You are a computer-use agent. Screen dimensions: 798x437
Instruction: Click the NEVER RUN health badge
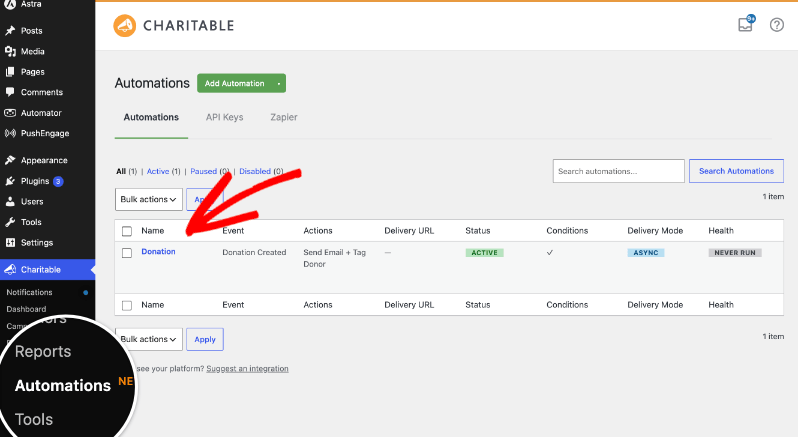(x=735, y=253)
